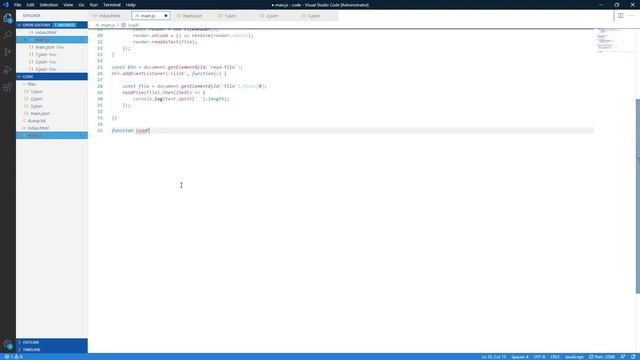This screenshot has width=640, height=360.
Task: Select main.json in Open Editors list
Action: pos(52,47)
